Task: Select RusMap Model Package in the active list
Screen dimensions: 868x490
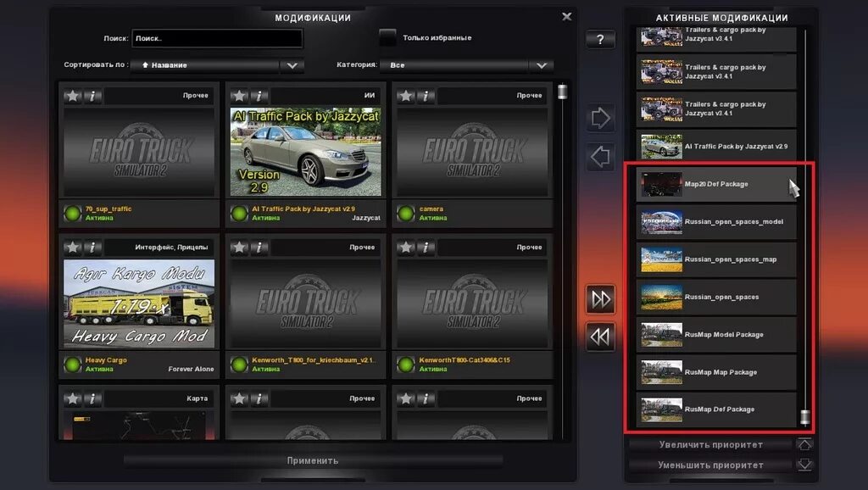Action: point(716,334)
